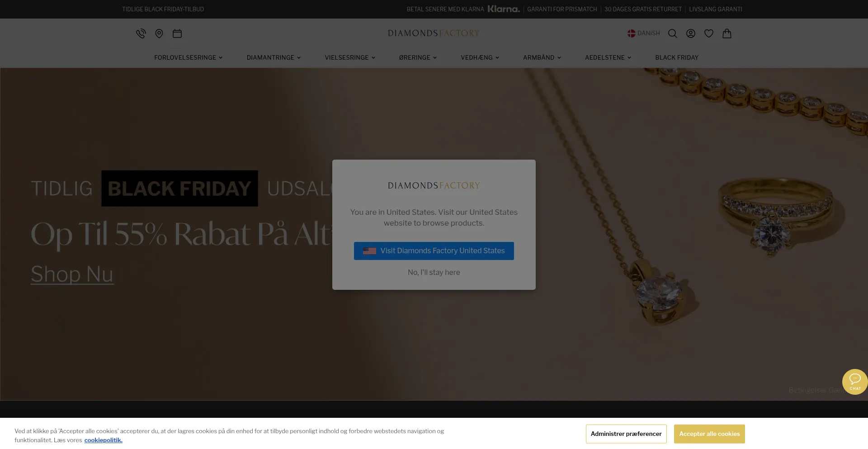Screen dimensions: 868x449
Task: Expand the Diamantringe menu
Action: click(274, 57)
